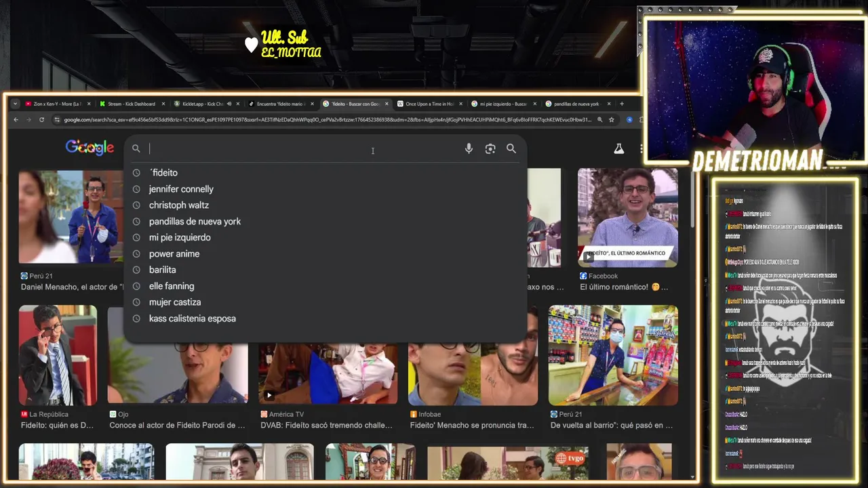Open 'Fideíto: quién es D...' link
Image resolution: width=868 pixels, height=488 pixels.
tap(58, 426)
